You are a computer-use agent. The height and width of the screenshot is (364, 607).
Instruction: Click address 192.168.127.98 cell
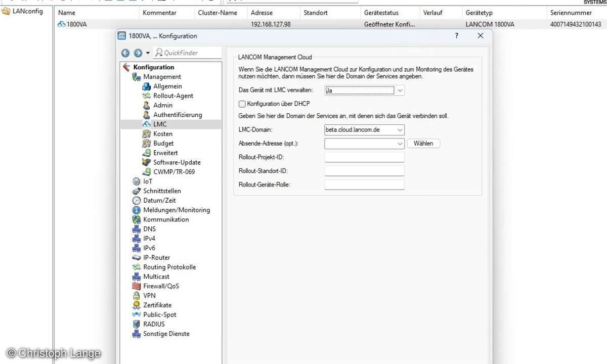tap(271, 24)
